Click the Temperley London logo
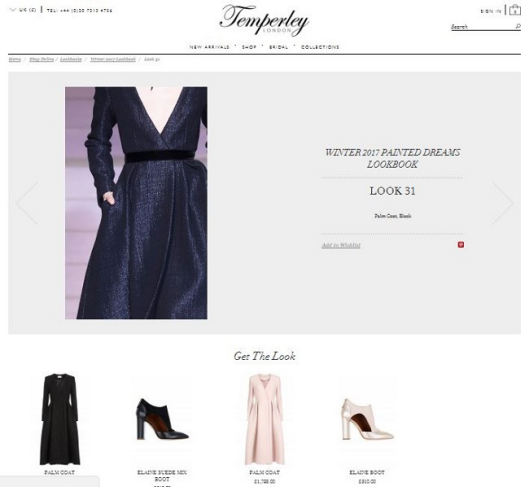Image resolution: width=530 pixels, height=487 pixels. pyautogui.click(x=264, y=20)
